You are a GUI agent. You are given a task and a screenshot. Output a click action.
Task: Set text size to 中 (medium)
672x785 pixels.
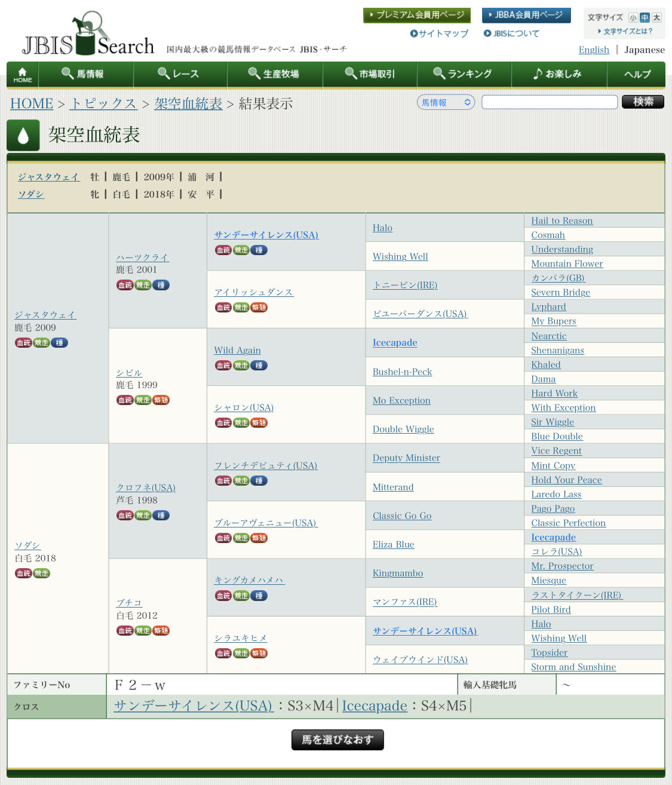click(645, 18)
